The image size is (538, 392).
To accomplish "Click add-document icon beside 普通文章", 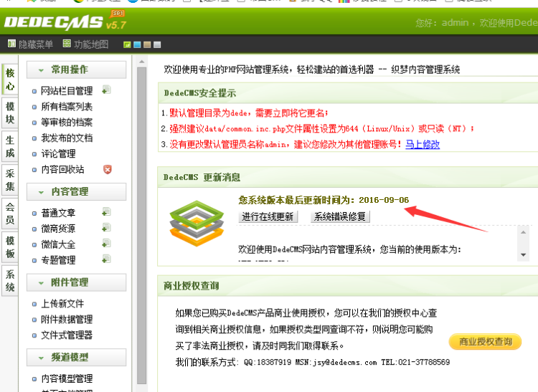I will click(x=106, y=211).
